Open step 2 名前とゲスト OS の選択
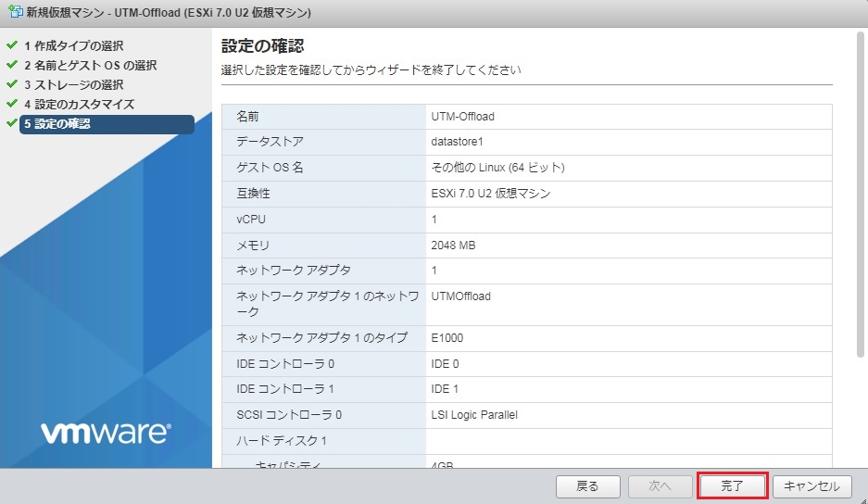 click(91, 65)
